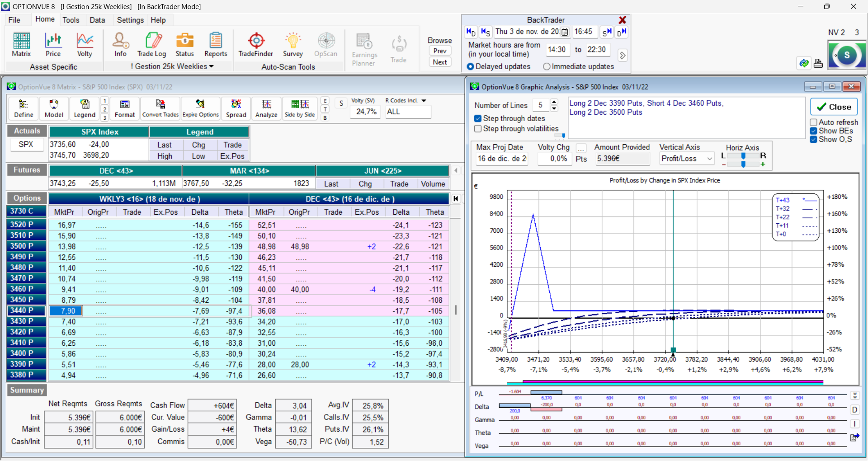Step forward one day in BackTrader
This screenshot has width=868, height=461.
click(622, 32)
